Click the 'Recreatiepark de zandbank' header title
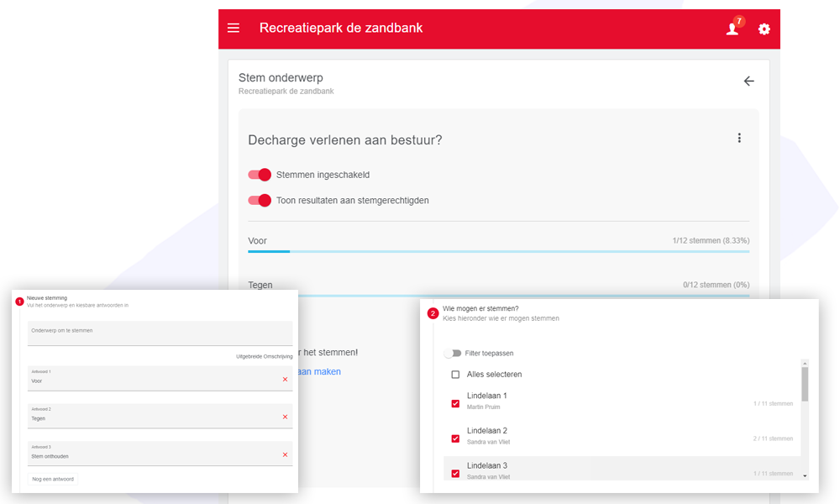 coord(341,28)
